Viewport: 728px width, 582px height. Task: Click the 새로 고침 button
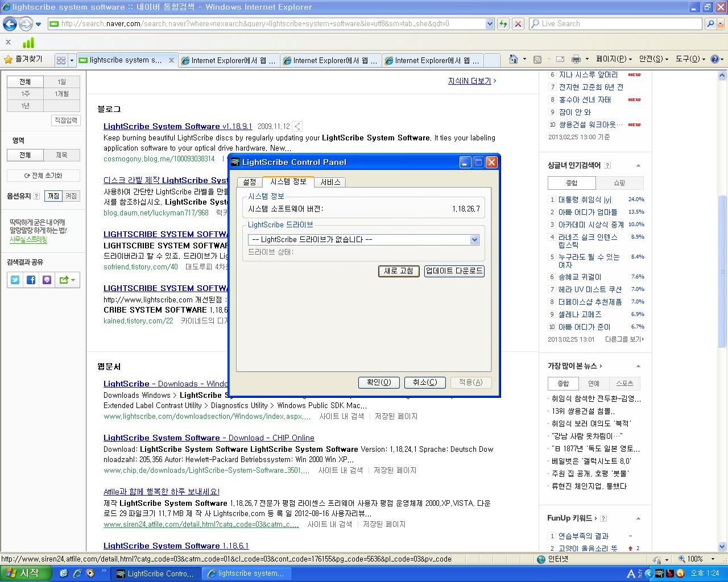pyautogui.click(x=399, y=271)
